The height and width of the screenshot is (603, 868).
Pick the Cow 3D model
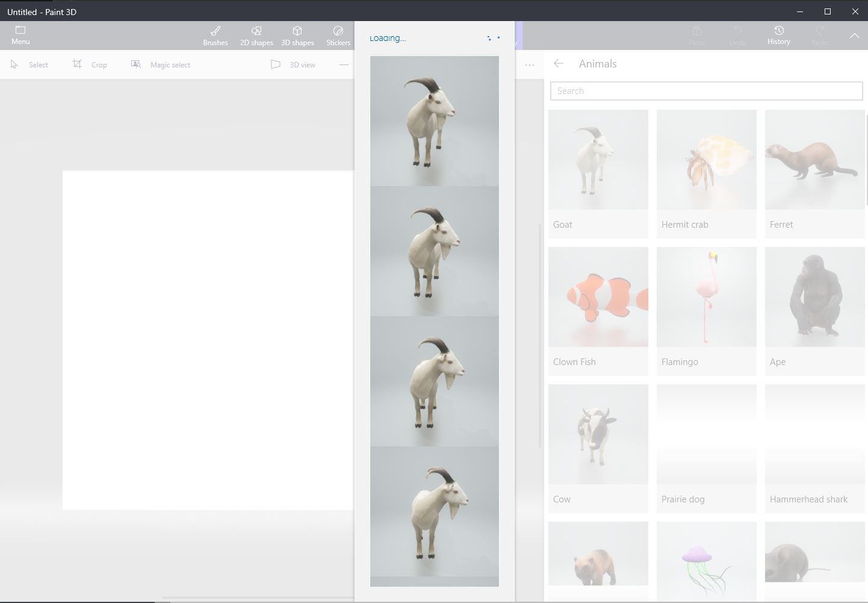(598, 448)
